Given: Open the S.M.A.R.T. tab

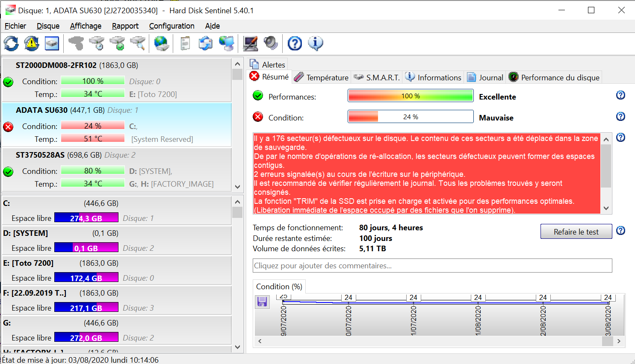Looking at the screenshot, I should point(377,77).
